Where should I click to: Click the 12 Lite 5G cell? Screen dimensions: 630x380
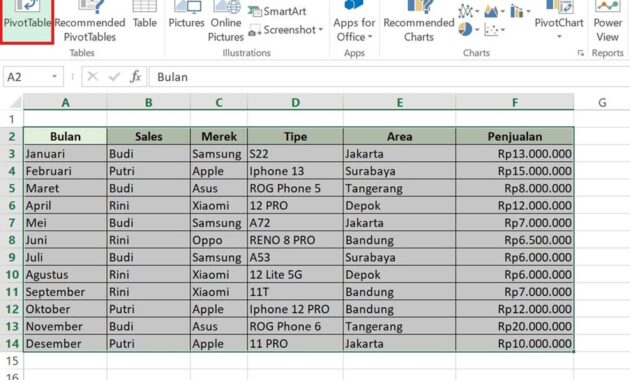pyautogui.click(x=295, y=275)
